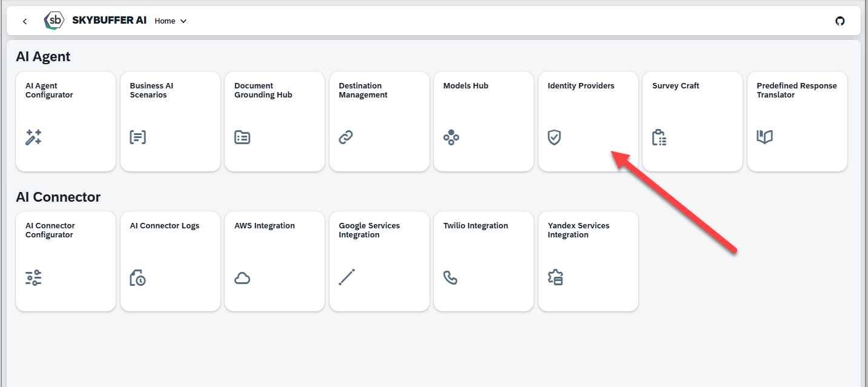The width and height of the screenshot is (868, 387).
Task: Open Document Grounding Hub tile title
Action: [263, 90]
